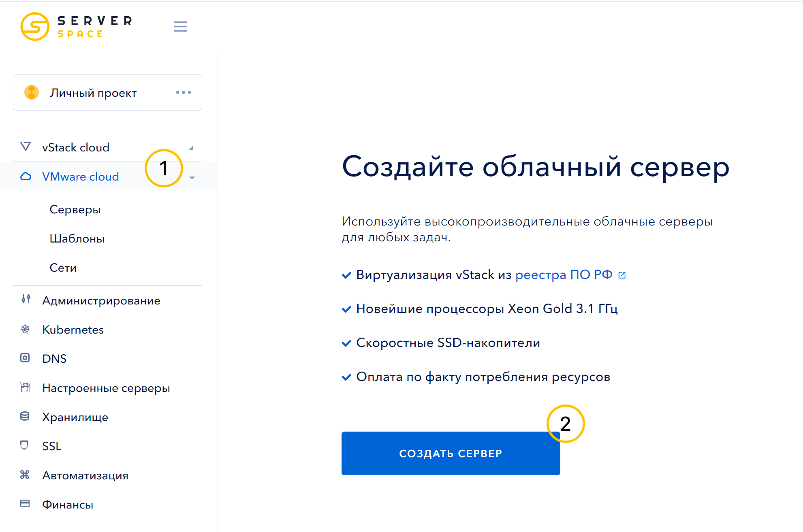Click the Настроенные серверы icon

pos(25,387)
